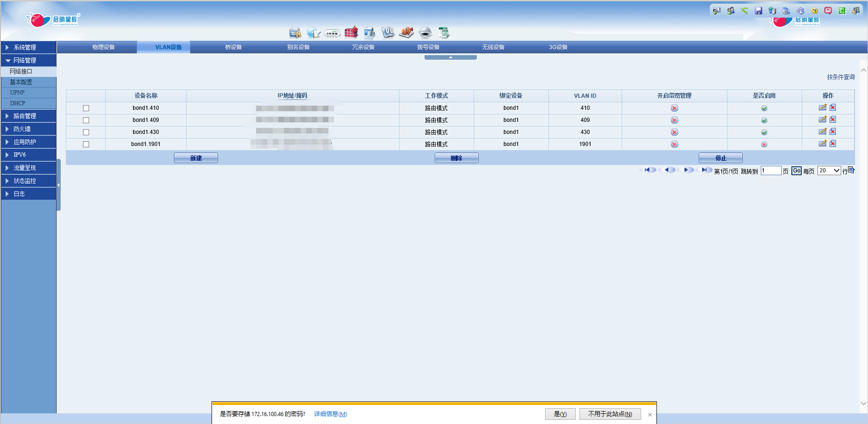
Task: Delete the bond1.409 row via its icon
Action: (833, 120)
